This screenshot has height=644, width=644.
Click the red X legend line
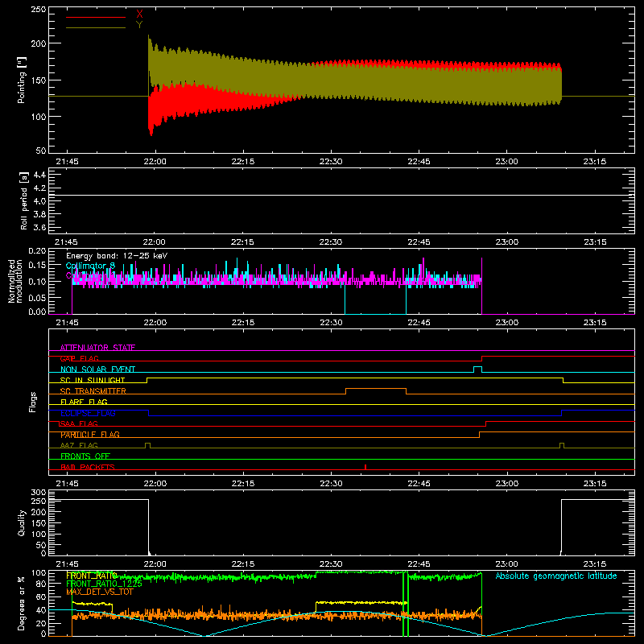point(95,17)
